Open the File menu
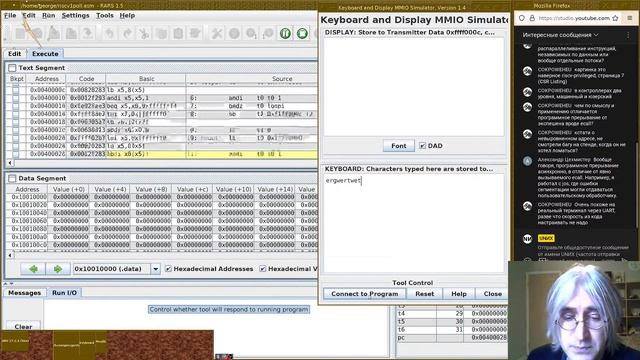The image size is (640, 360). click(10, 16)
